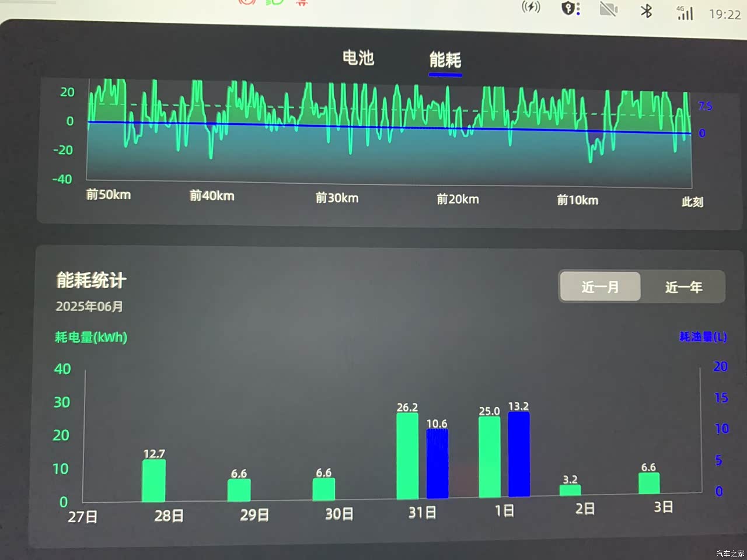Image resolution: width=747 pixels, height=560 pixels.
Task: Tap the 耗油量(L) legend label
Action: pos(703,337)
